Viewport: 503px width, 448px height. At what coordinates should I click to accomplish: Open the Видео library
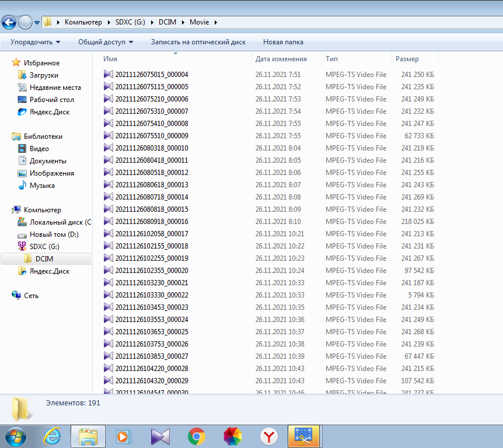pos(39,149)
